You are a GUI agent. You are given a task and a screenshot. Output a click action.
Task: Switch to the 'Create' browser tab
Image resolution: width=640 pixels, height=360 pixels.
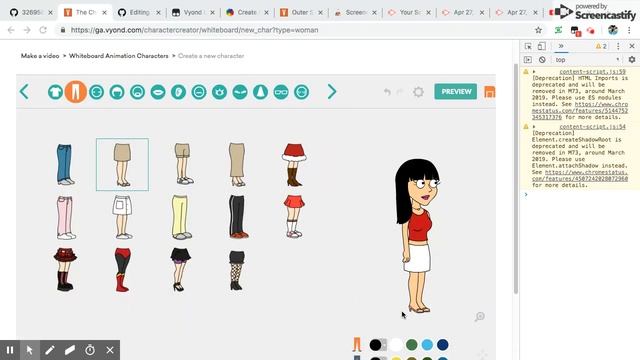[247, 13]
